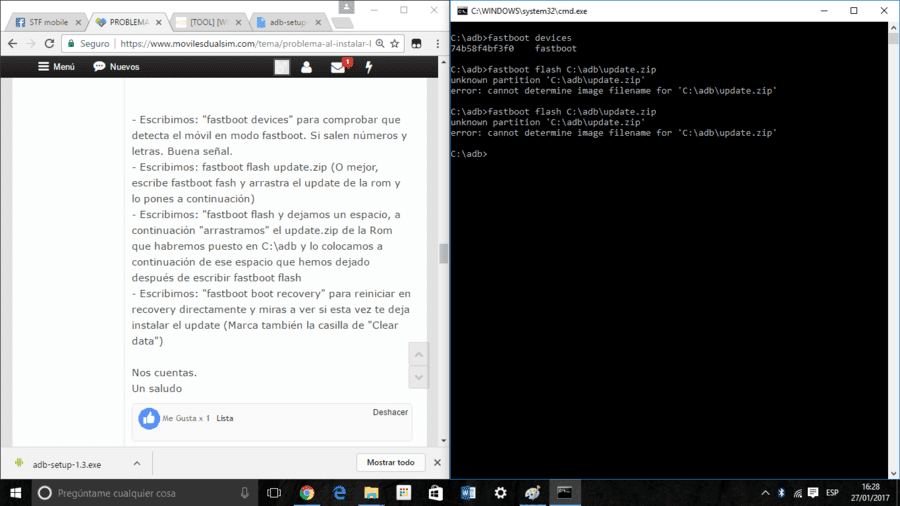900x506 pixels.
Task: Open Paint from taskbar
Action: [532, 493]
